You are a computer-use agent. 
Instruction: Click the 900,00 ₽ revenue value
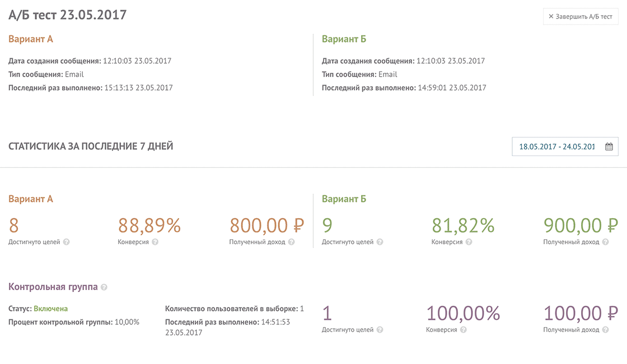coord(581,225)
